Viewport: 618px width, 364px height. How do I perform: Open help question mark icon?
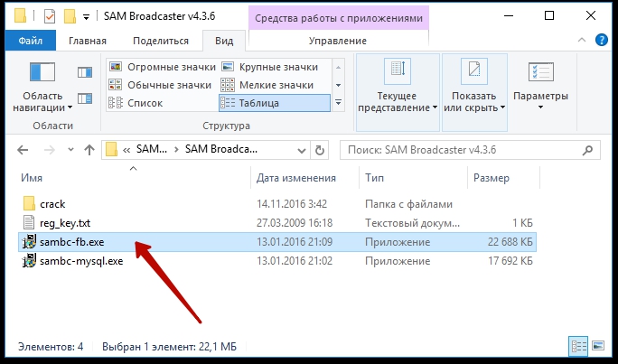[x=602, y=40]
